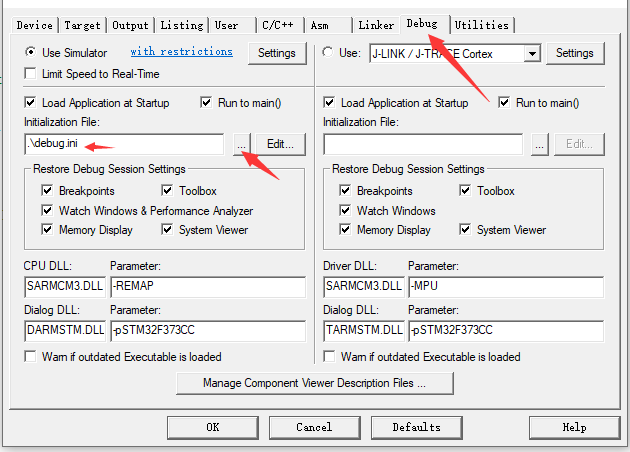Toggle hardware Memory Display checkbox

(x=345, y=229)
